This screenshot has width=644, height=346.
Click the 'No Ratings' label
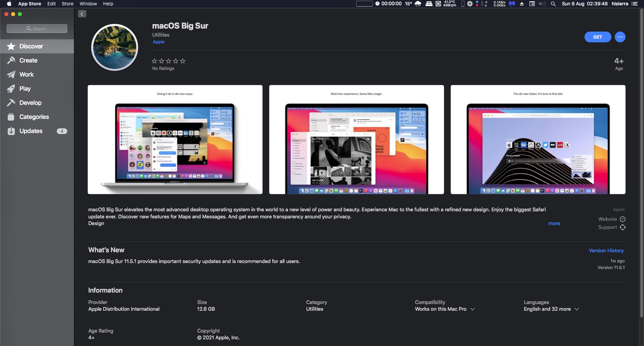(x=163, y=69)
